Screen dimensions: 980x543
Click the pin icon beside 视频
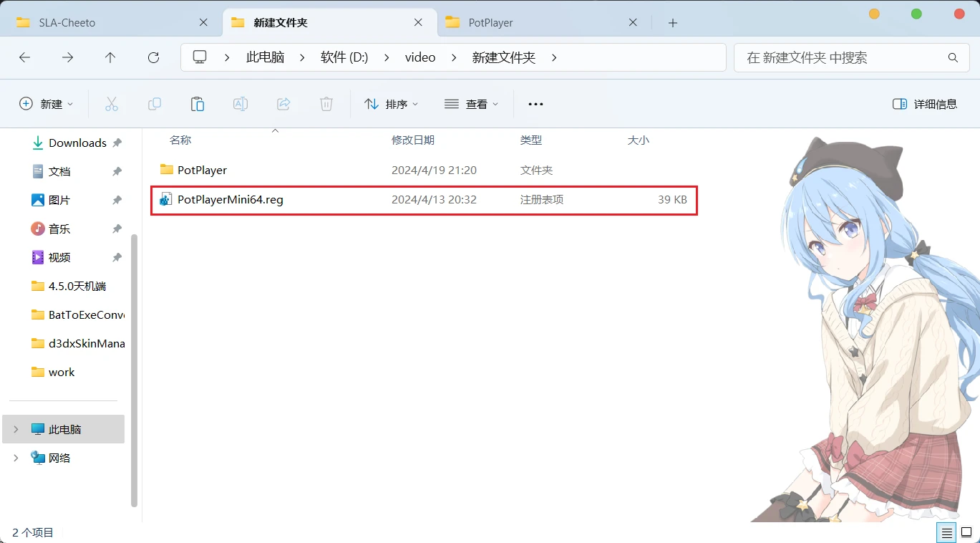pyautogui.click(x=117, y=258)
